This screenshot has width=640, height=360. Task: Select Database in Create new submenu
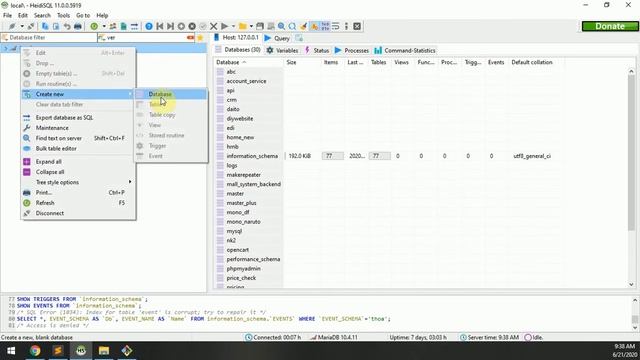pyautogui.click(x=171, y=94)
